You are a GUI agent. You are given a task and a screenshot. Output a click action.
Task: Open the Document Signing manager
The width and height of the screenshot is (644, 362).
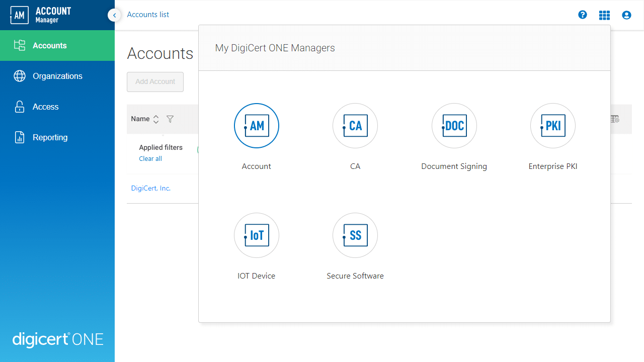click(454, 126)
